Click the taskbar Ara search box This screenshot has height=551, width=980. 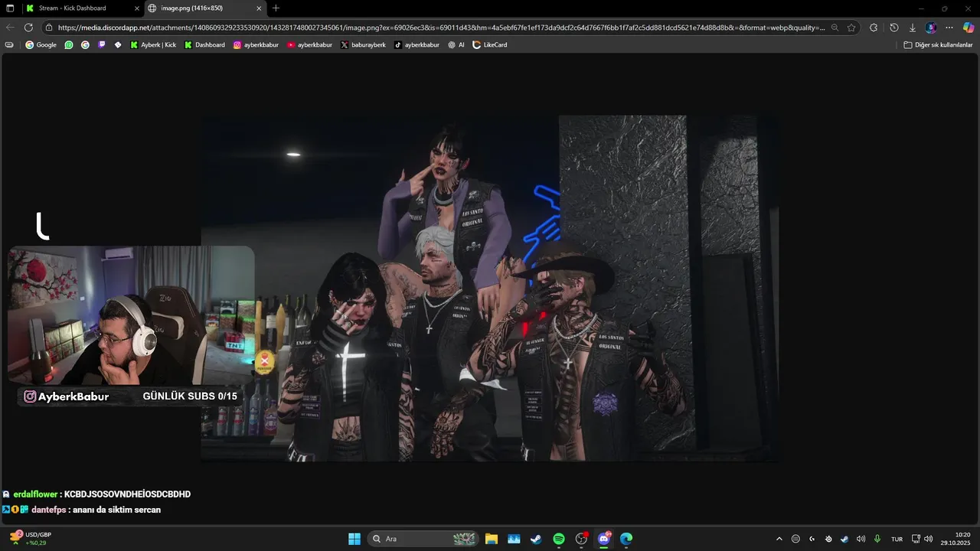coord(423,539)
